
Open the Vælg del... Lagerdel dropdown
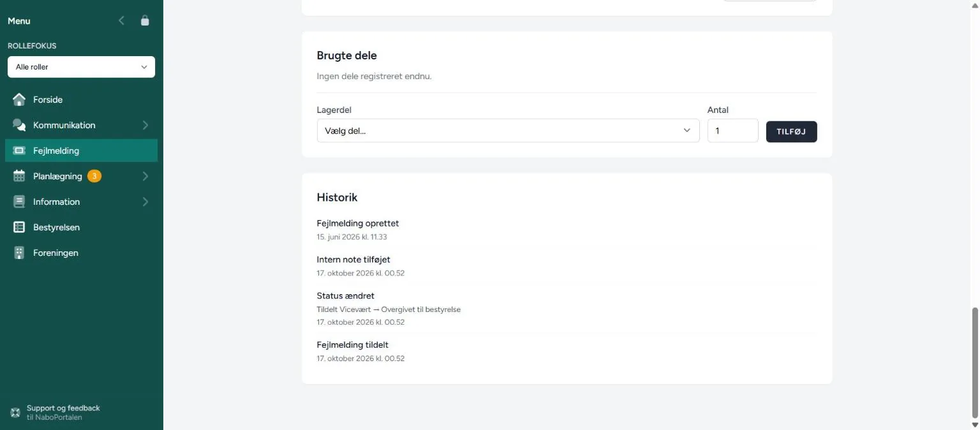[x=508, y=131]
